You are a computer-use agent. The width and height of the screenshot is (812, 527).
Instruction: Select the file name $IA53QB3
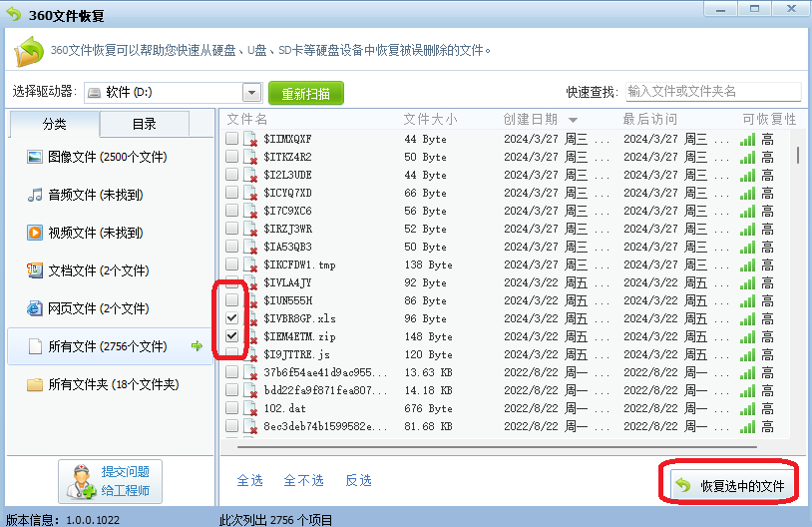pos(287,247)
